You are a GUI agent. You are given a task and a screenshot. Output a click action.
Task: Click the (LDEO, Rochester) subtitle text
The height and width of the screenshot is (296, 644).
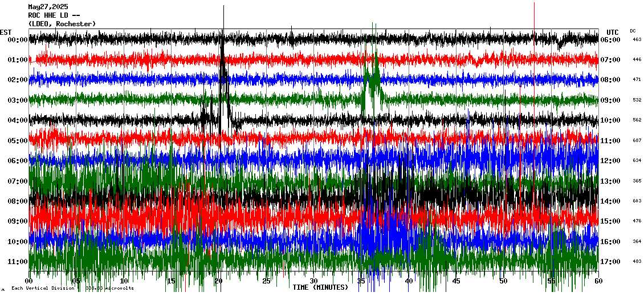point(62,24)
